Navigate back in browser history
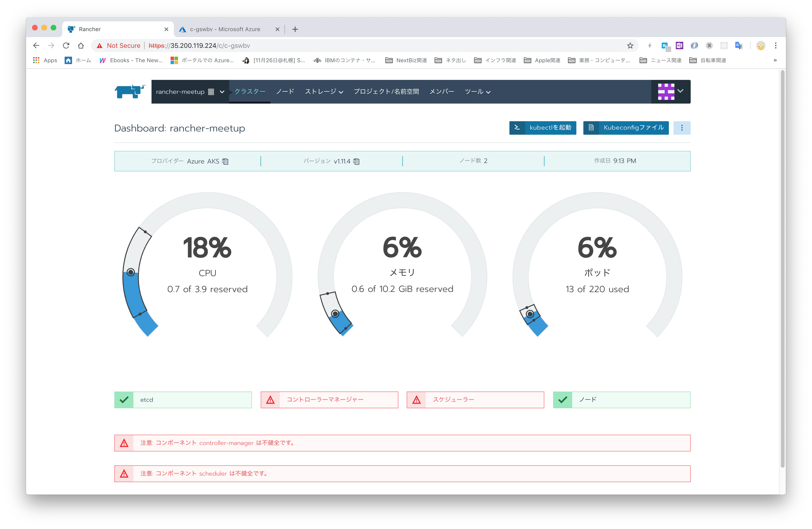Screen dimensions: 812x529 tap(36, 46)
